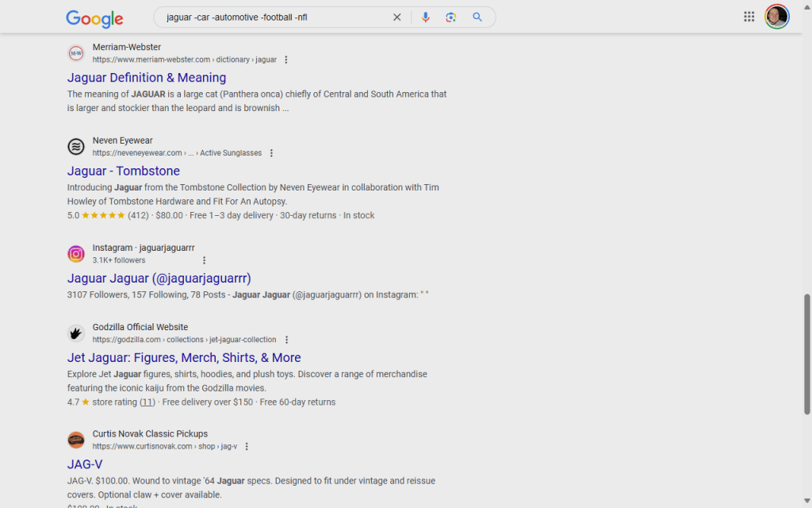This screenshot has width=812, height=508.
Task: Open more options for Neven Eyewear result
Action: (x=271, y=153)
